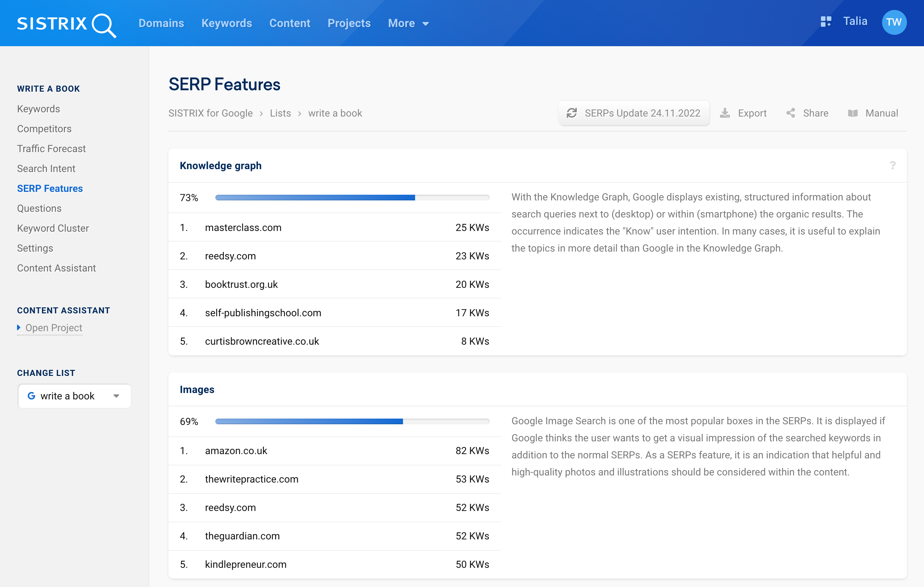Select reedsy.com in Images list
Viewport: 924px width, 587px height.
(x=335, y=507)
